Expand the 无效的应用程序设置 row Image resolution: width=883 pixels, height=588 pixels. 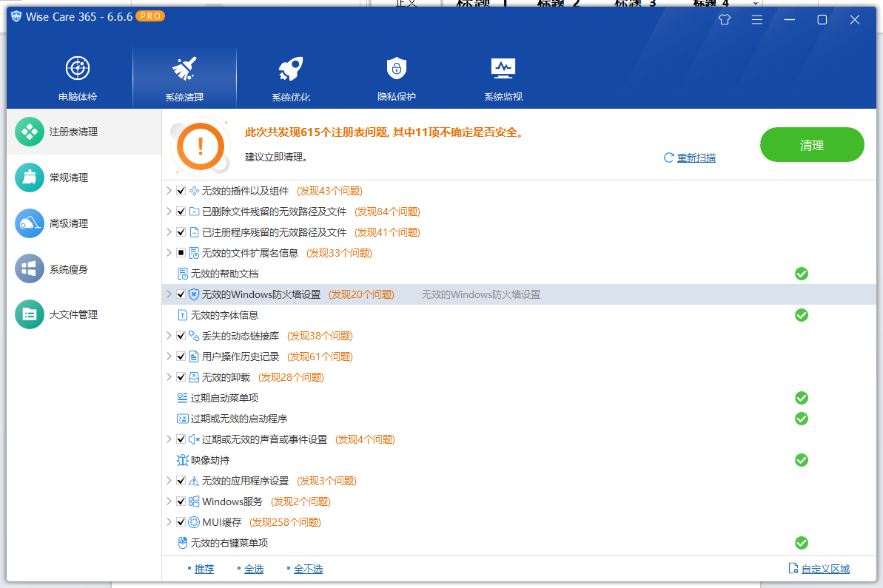tap(169, 481)
